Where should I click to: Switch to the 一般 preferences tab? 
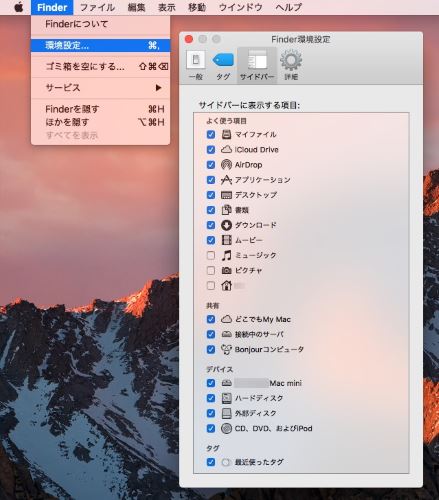[196, 66]
